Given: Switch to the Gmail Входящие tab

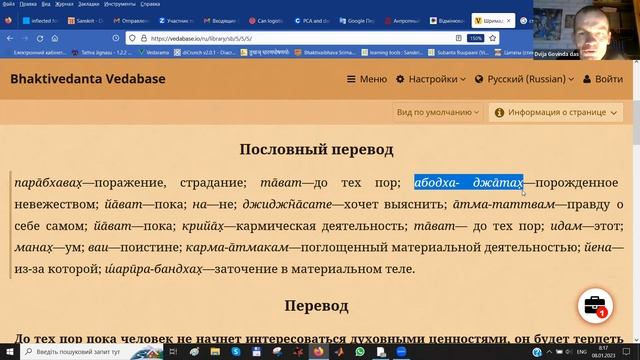Looking at the screenshot, I should pyautogui.click(x=220, y=20).
